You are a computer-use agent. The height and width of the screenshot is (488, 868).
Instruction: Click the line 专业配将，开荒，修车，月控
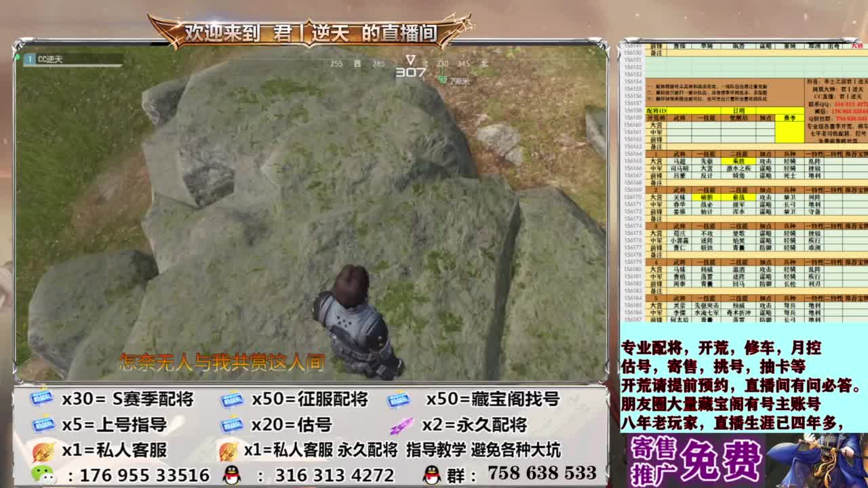722,348
